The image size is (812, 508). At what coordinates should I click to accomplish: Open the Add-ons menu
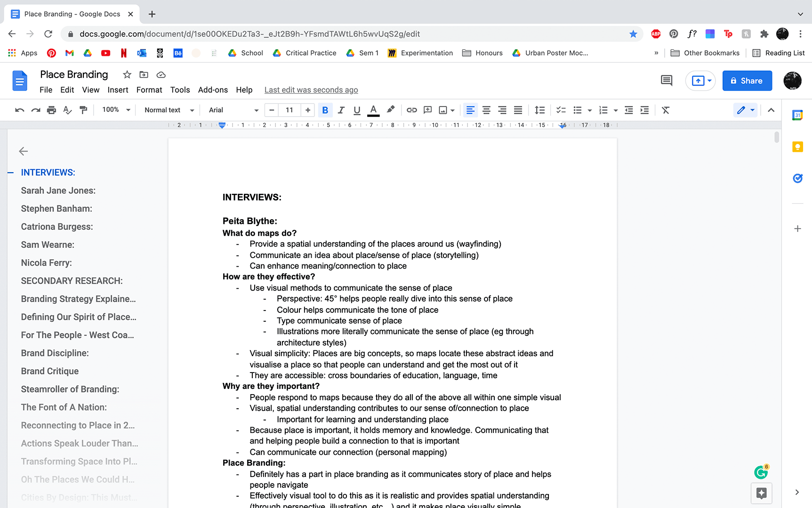click(x=213, y=90)
